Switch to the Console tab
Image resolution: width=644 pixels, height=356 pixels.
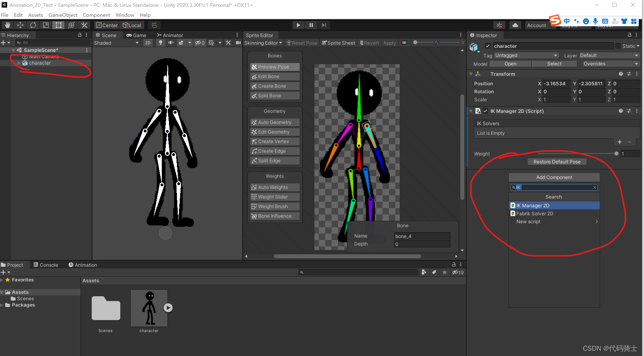46,265
